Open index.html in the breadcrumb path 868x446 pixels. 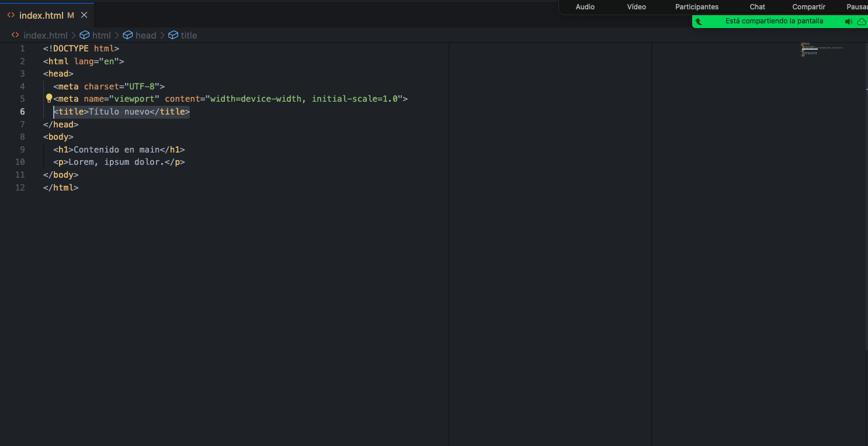pyautogui.click(x=46, y=35)
